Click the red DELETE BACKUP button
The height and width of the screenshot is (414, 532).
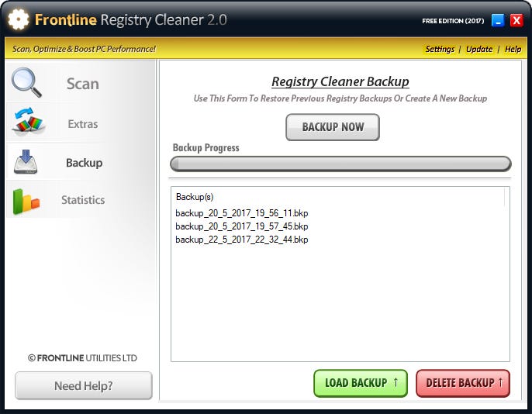pos(463,383)
